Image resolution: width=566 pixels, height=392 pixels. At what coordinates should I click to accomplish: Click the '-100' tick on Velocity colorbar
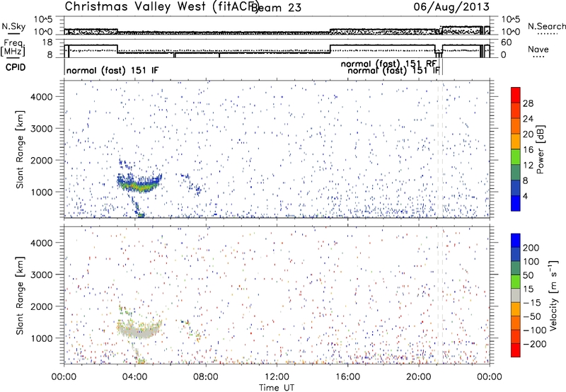coord(535,330)
